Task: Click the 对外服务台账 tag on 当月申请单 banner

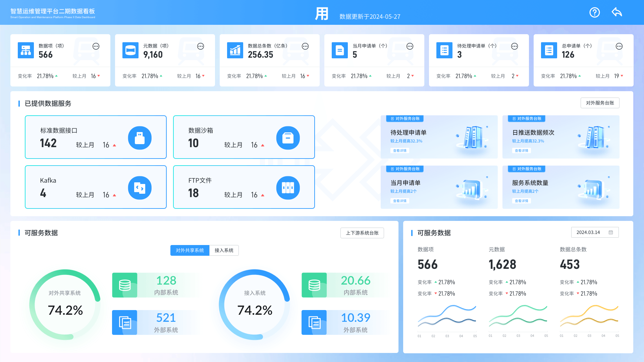Action: click(x=405, y=169)
